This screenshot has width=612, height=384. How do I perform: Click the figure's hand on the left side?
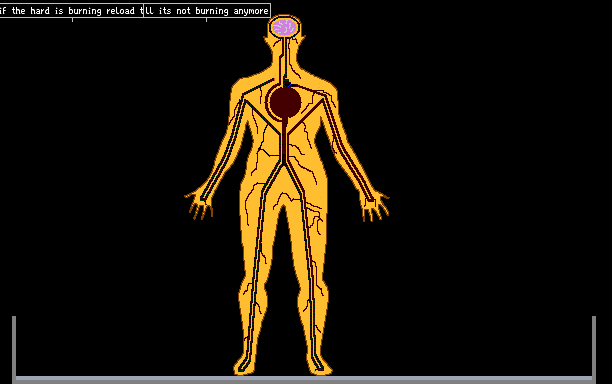point(199,204)
